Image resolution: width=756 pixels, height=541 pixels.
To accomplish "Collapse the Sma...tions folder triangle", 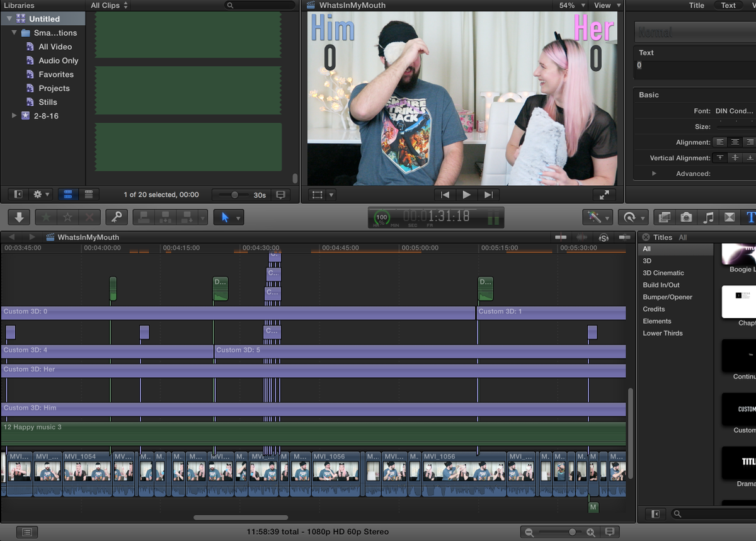I will [14, 33].
